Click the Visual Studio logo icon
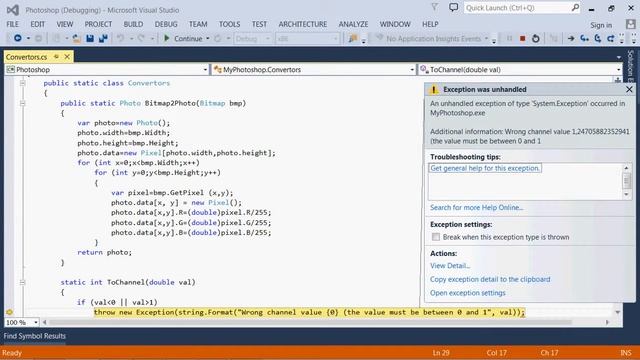The height and width of the screenshot is (360, 640). (13, 10)
